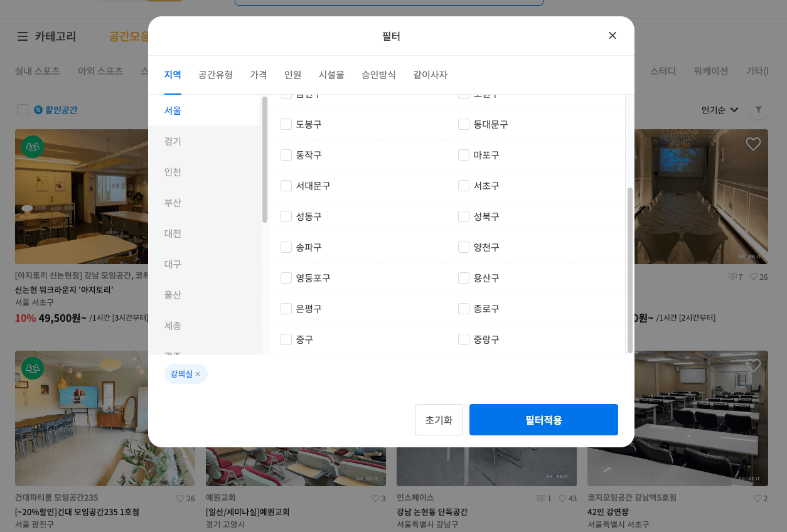Check the 도봉구 checkbox
This screenshot has width=787, height=532.
[x=286, y=124]
